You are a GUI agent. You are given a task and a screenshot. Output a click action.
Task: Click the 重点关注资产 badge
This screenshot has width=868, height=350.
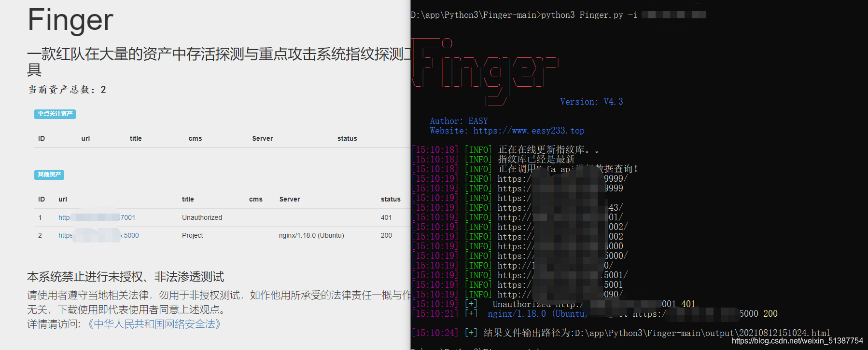(x=55, y=114)
